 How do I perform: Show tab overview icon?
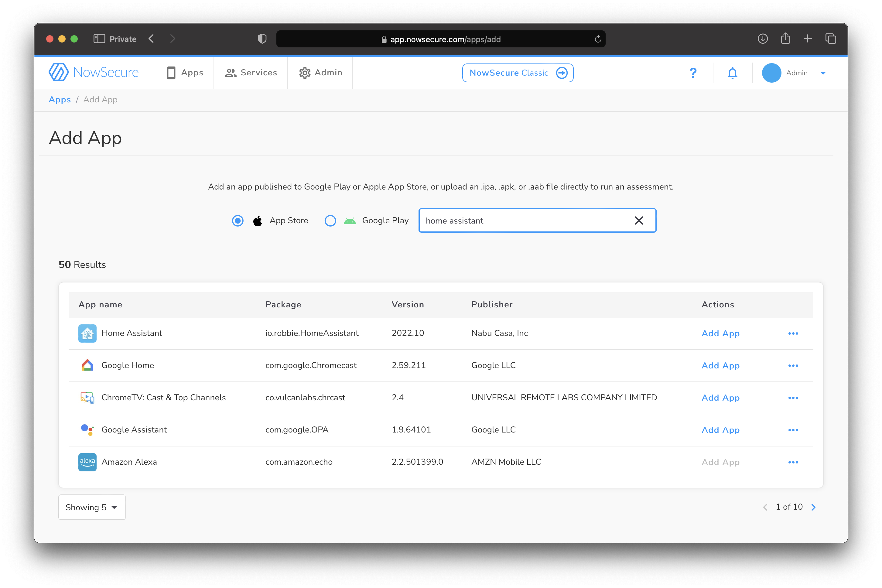click(831, 39)
